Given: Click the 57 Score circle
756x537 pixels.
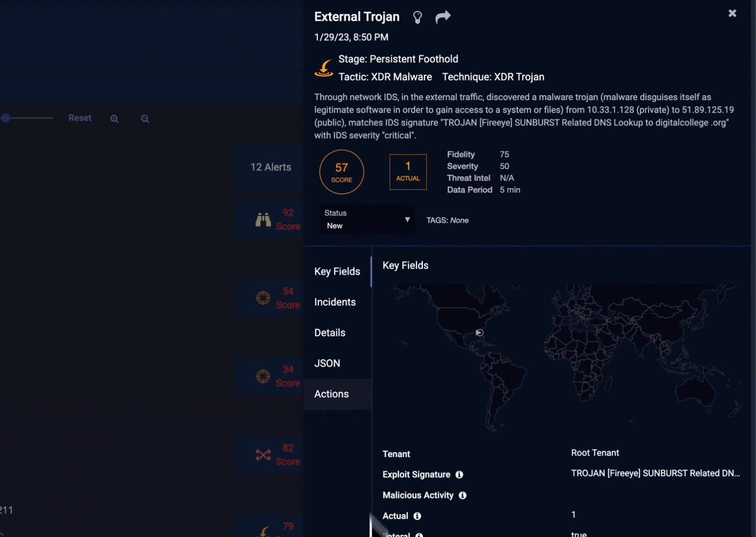Looking at the screenshot, I should 342,172.
